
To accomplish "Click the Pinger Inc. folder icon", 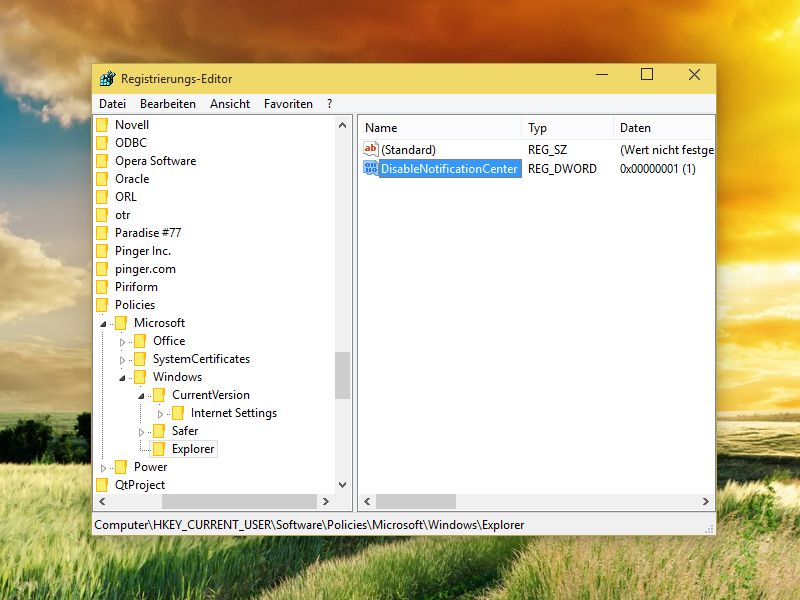I will [x=102, y=251].
